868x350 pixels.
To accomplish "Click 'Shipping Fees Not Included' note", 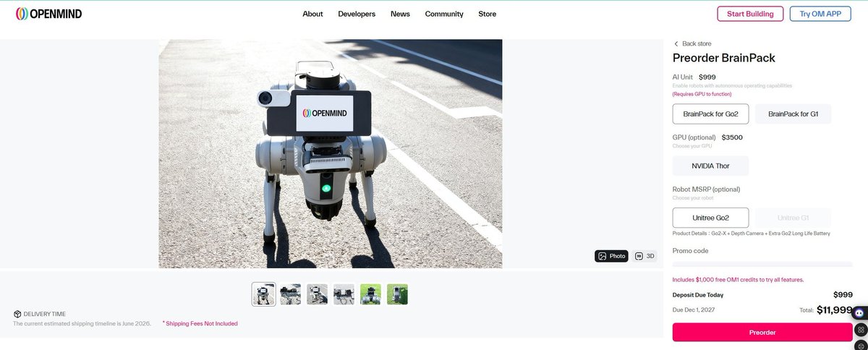I will tap(200, 324).
